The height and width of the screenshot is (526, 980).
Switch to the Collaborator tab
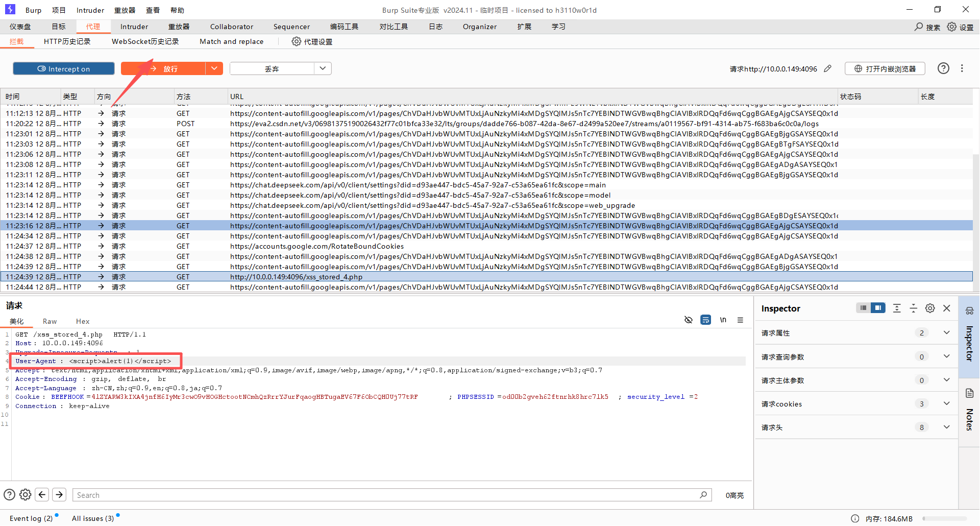[x=232, y=27]
